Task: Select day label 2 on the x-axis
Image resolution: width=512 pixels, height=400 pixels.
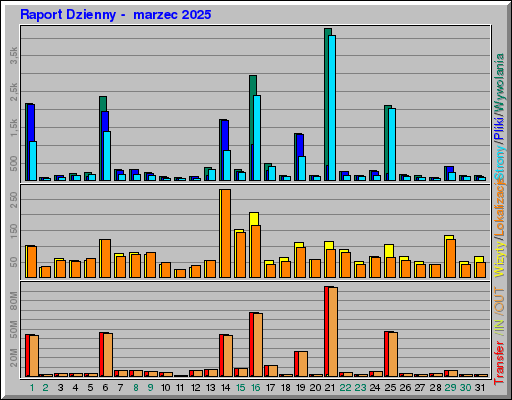Action: click(x=46, y=388)
